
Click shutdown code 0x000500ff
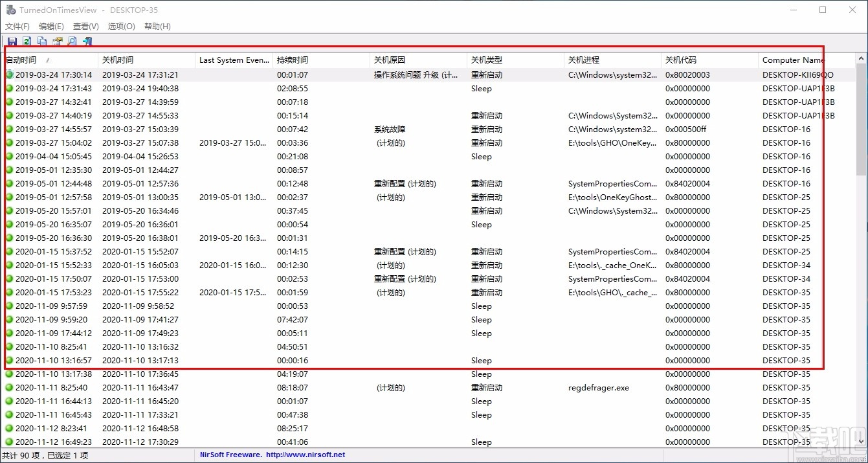pyautogui.click(x=686, y=130)
